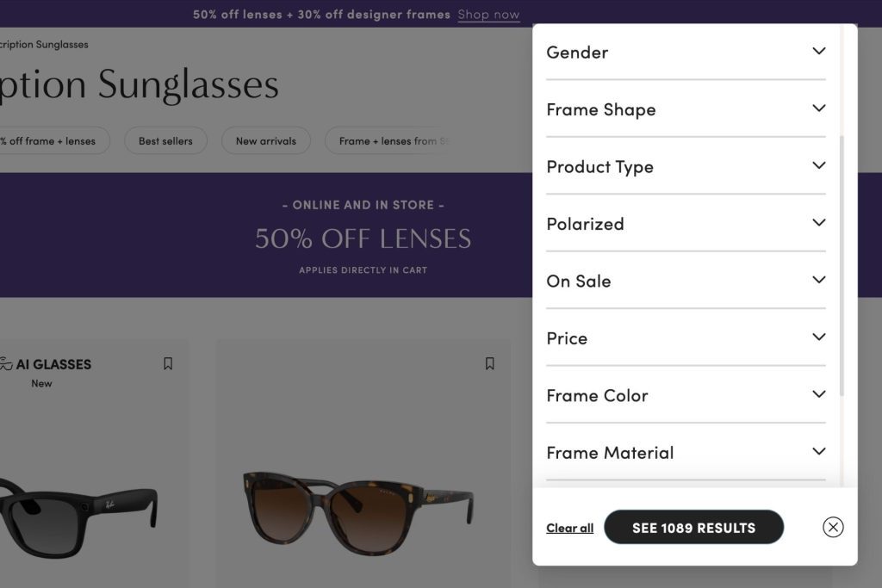
Task: Open the On Sale filter section
Action: (686, 281)
